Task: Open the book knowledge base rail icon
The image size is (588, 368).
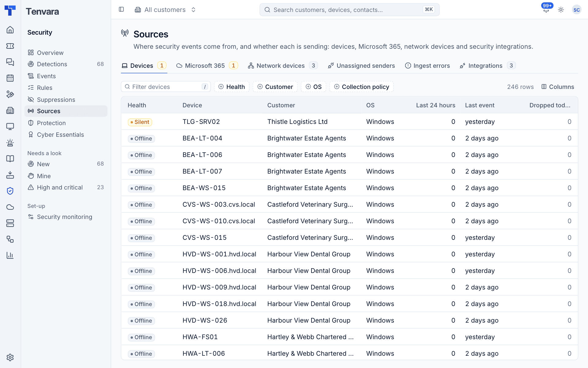Action: point(10,159)
